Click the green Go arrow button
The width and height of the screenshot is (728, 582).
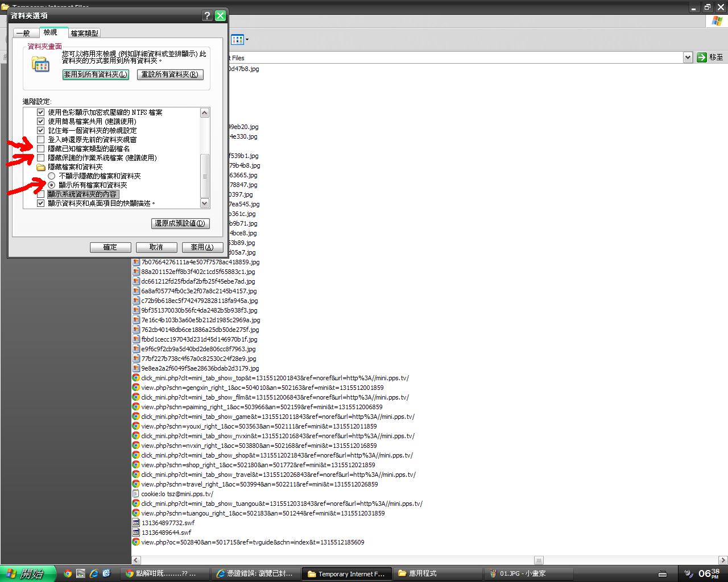coord(701,57)
